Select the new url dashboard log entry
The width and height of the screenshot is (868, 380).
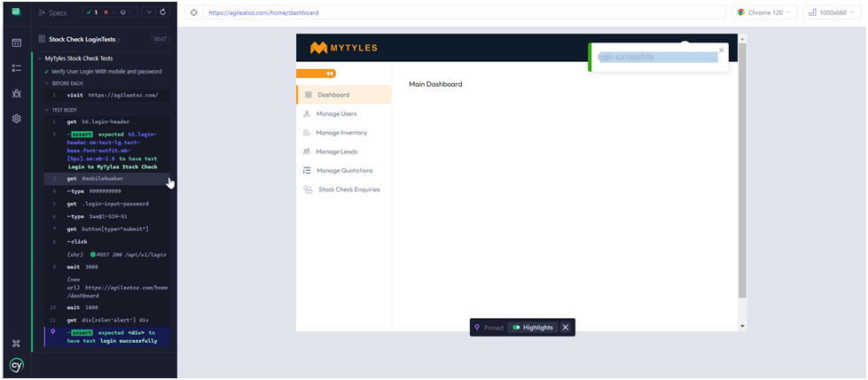pyautogui.click(x=107, y=288)
